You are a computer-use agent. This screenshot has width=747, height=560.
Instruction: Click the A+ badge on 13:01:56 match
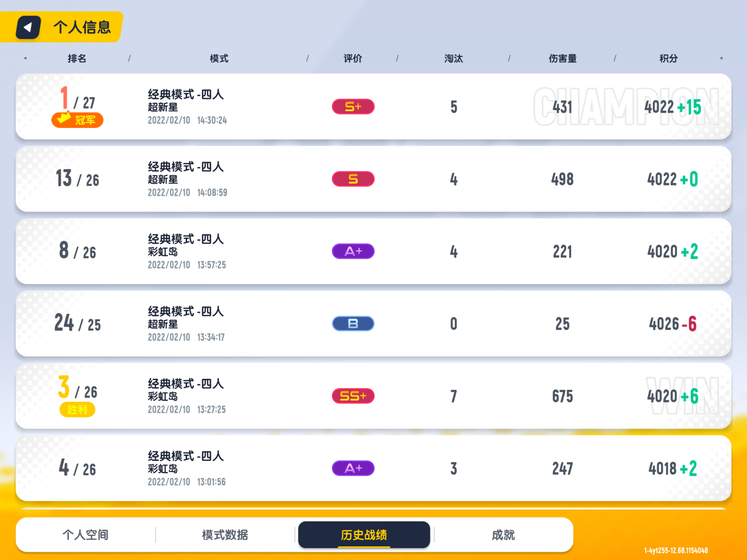[353, 468]
